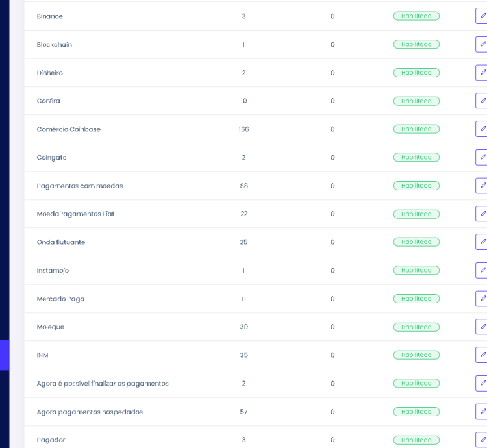The height and width of the screenshot is (448, 487).
Task: Click the edit pencil icon for Binance
Action: click(x=482, y=16)
